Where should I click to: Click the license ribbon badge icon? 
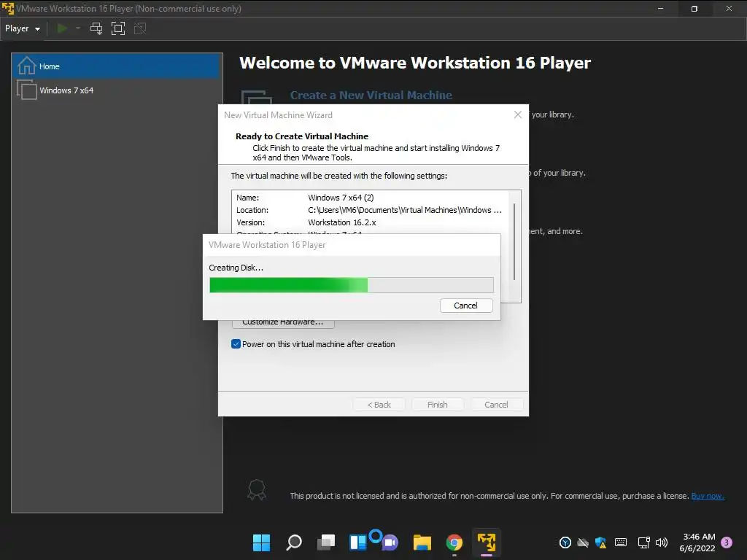coord(256,489)
